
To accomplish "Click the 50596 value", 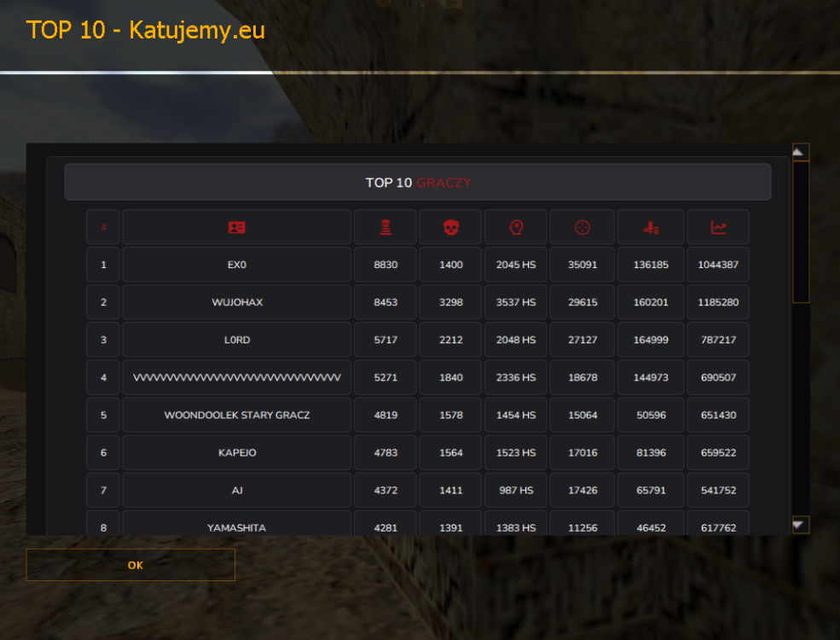I will tap(651, 415).
